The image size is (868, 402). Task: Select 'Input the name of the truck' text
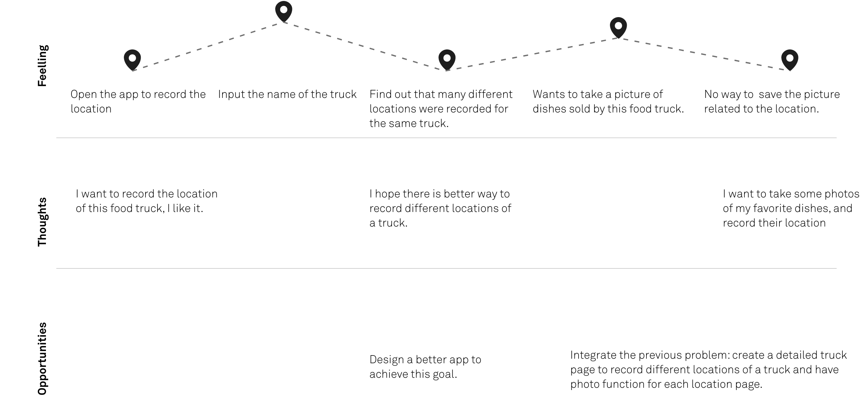point(287,94)
